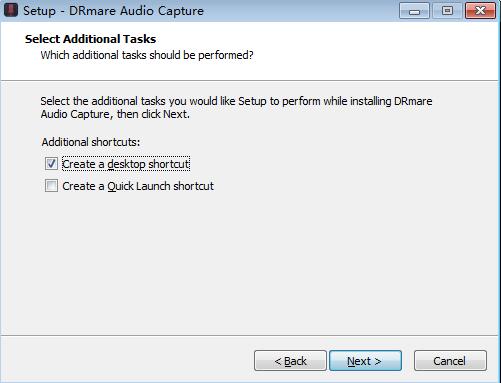Minimize the Setup window
The width and height of the screenshot is (501, 383).
(x=414, y=11)
